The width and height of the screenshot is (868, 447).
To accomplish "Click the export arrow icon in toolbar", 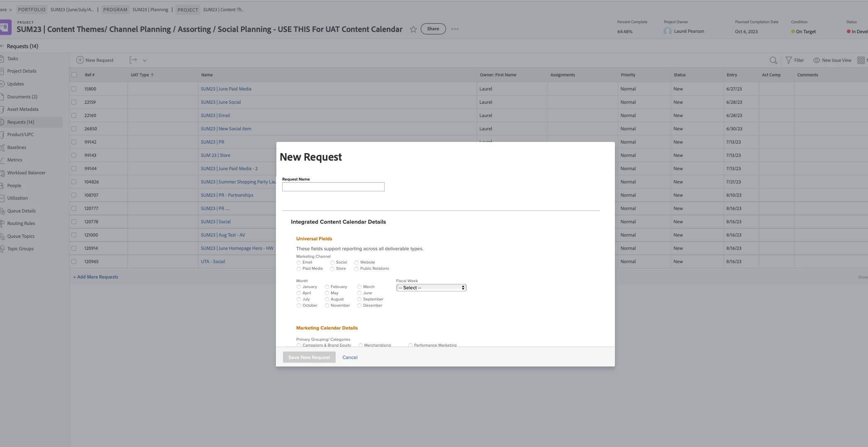I will (133, 60).
